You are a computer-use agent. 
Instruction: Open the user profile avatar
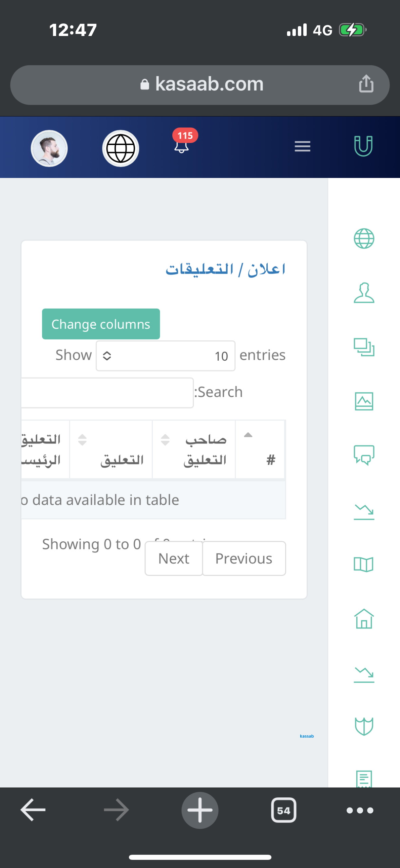coord(49,148)
